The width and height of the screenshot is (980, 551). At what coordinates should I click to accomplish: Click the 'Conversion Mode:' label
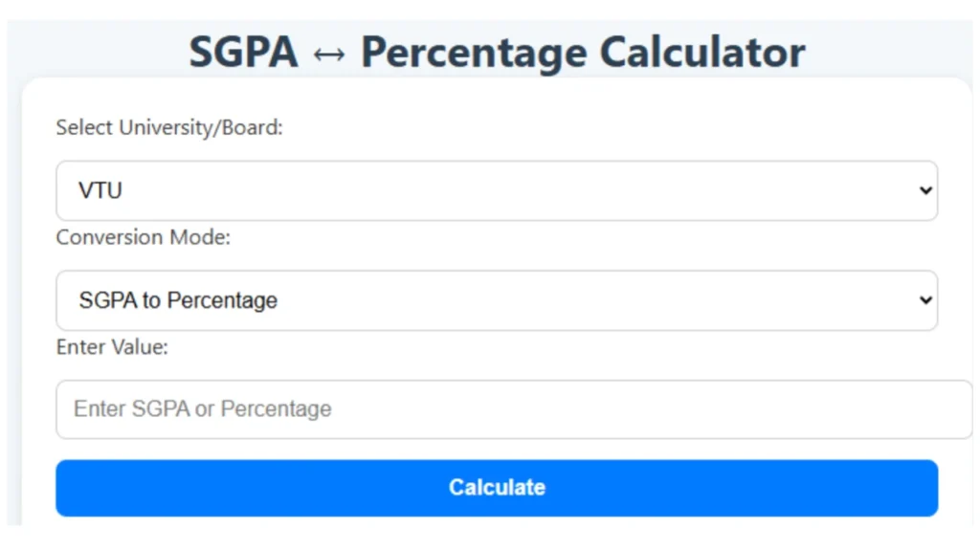point(144,237)
